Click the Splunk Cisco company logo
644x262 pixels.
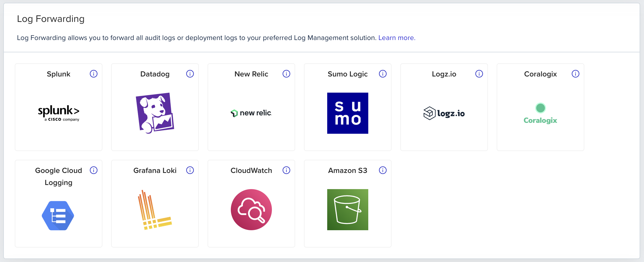tap(59, 113)
